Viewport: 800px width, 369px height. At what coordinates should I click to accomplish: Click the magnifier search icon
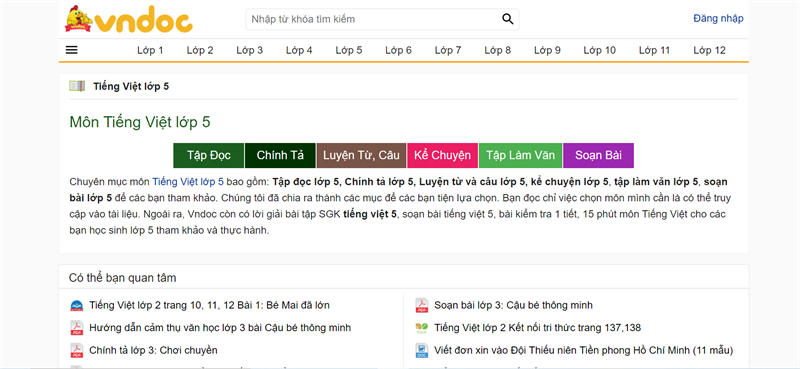click(508, 19)
